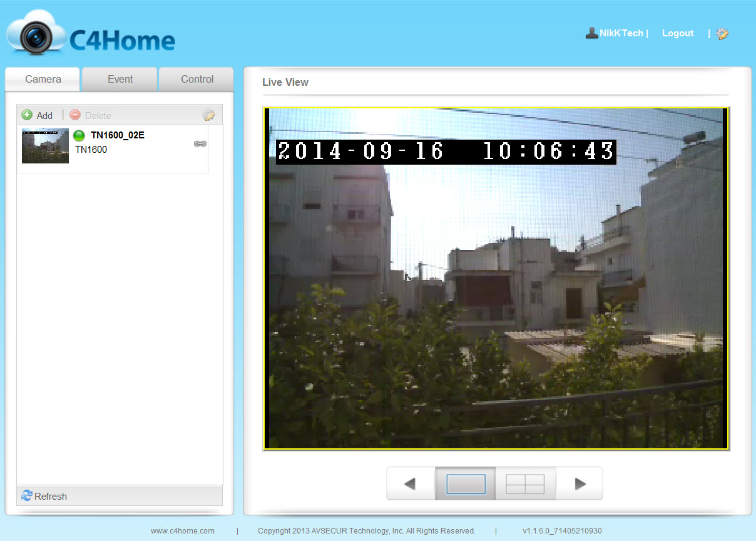Switch to the Camera tab
Image resolution: width=756 pixels, height=541 pixels.
(43, 80)
